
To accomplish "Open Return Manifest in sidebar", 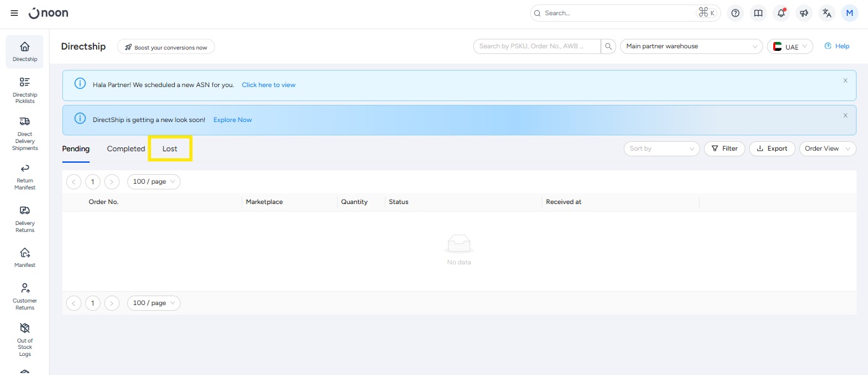I will [25, 175].
